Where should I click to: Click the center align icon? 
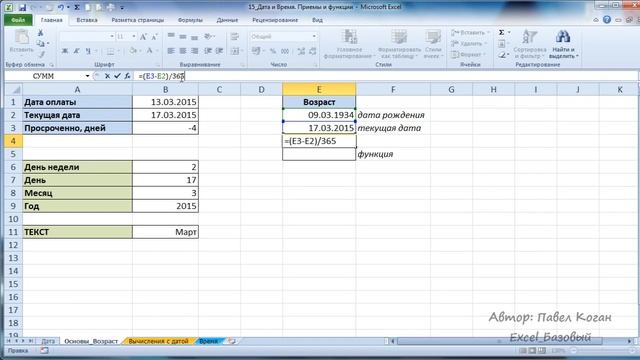182,51
